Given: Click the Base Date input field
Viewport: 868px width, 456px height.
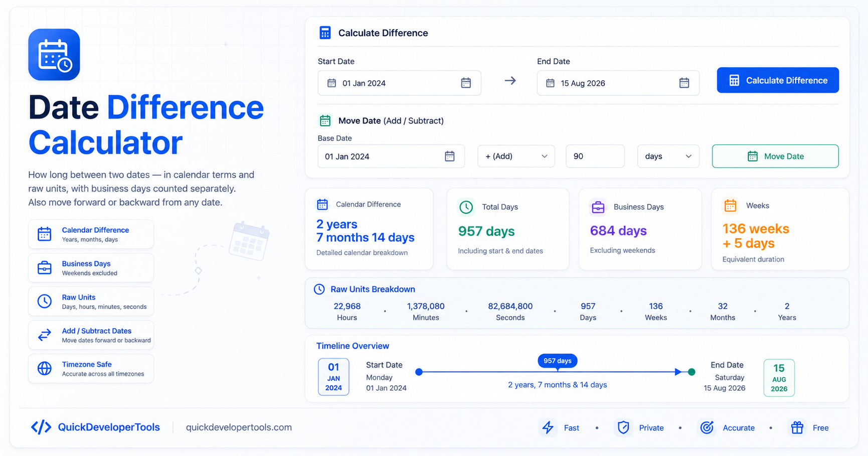Looking at the screenshot, I should 391,156.
